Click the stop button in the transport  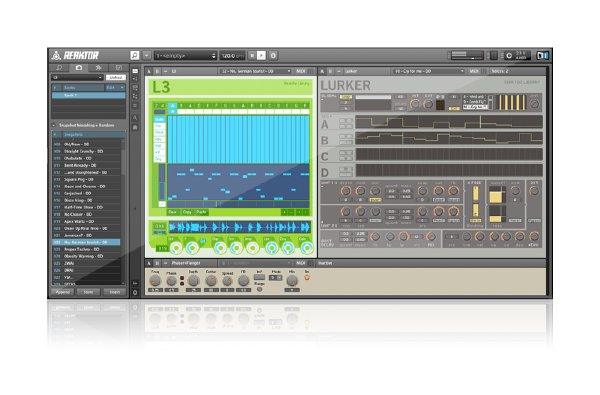252,55
